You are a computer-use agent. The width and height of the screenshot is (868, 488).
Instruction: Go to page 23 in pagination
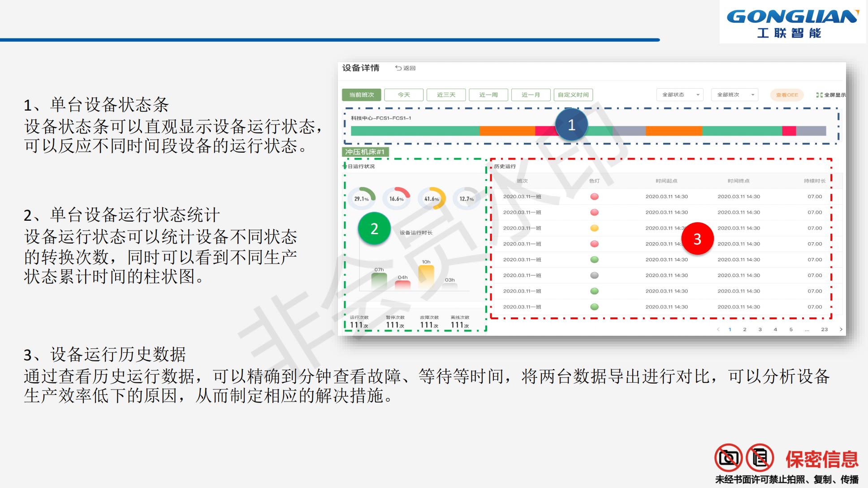point(825,329)
